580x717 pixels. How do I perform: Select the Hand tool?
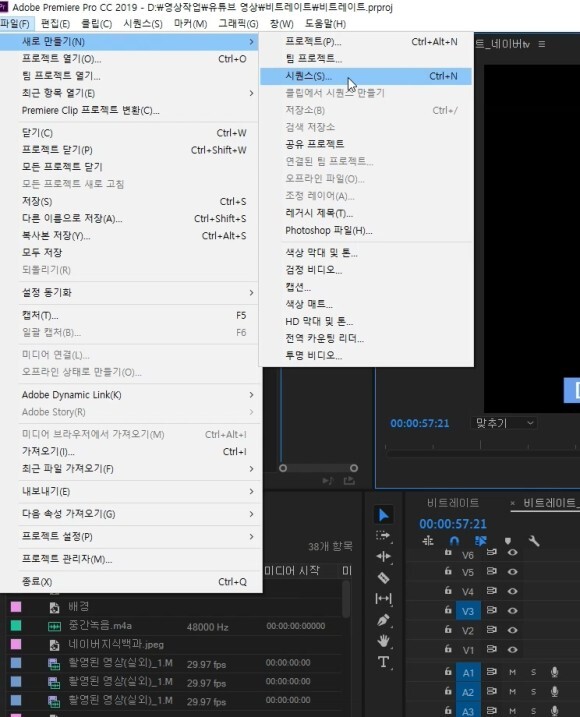point(383,641)
